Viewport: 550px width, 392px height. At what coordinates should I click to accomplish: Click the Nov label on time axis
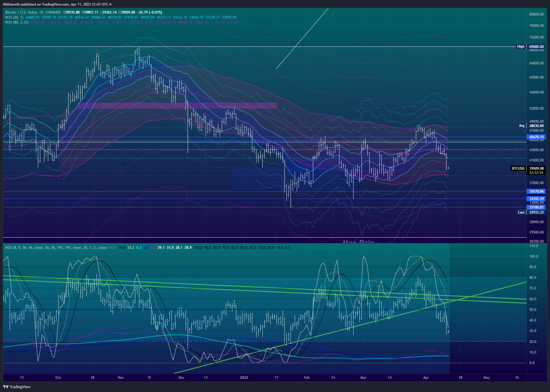click(x=121, y=378)
